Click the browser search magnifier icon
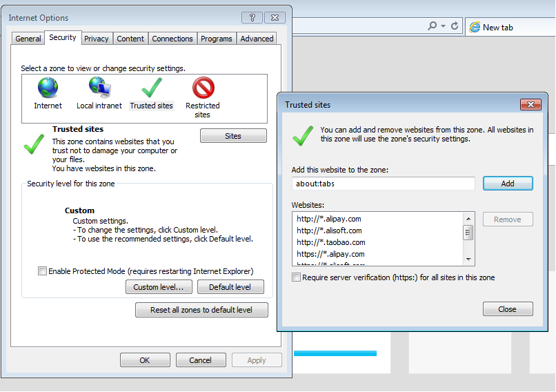 coord(433,26)
